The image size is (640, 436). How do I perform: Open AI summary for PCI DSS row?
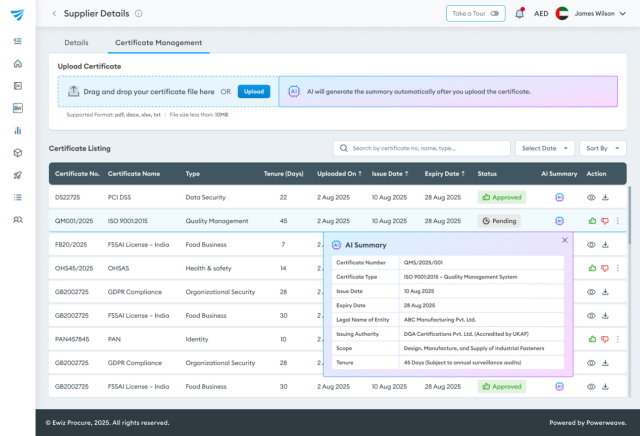click(x=559, y=197)
